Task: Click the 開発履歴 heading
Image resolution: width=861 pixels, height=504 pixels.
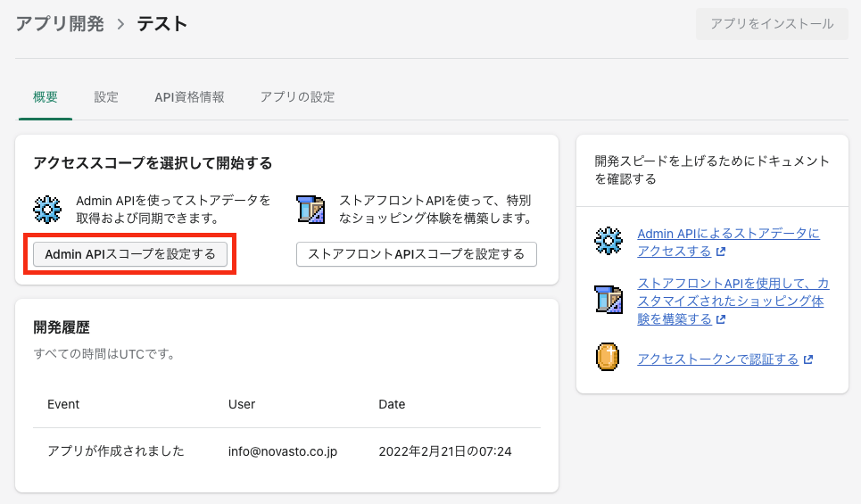Action: coord(62,327)
